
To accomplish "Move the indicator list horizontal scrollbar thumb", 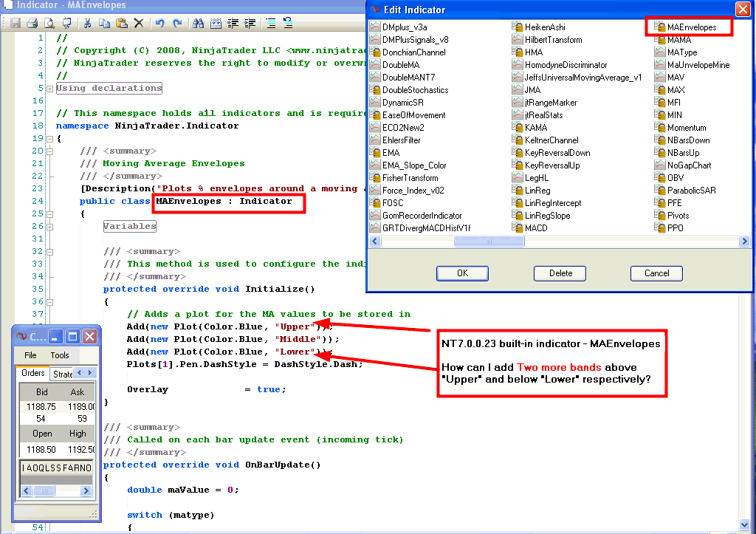I will coord(489,242).
